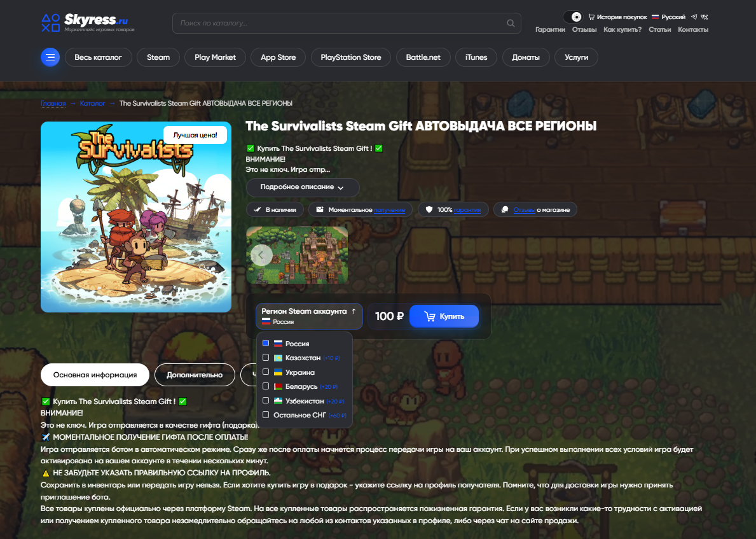Click the Купить buy button
This screenshot has width=756, height=539.
pos(444,316)
